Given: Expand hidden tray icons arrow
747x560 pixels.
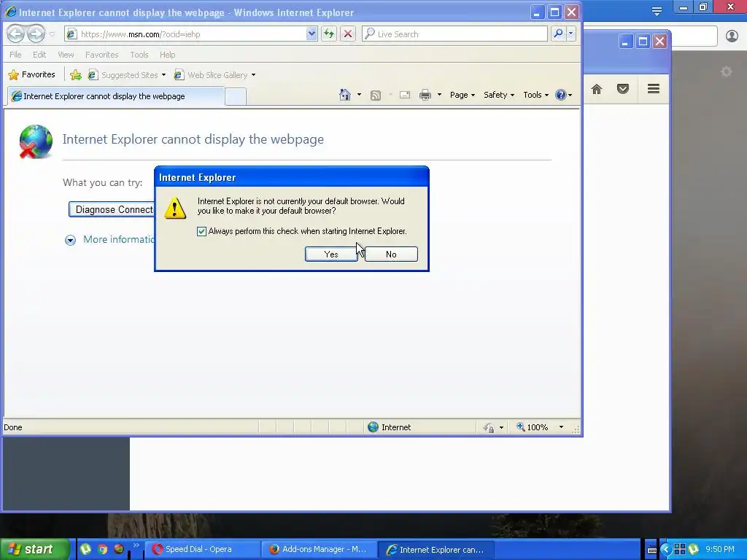Looking at the screenshot, I should point(665,550).
